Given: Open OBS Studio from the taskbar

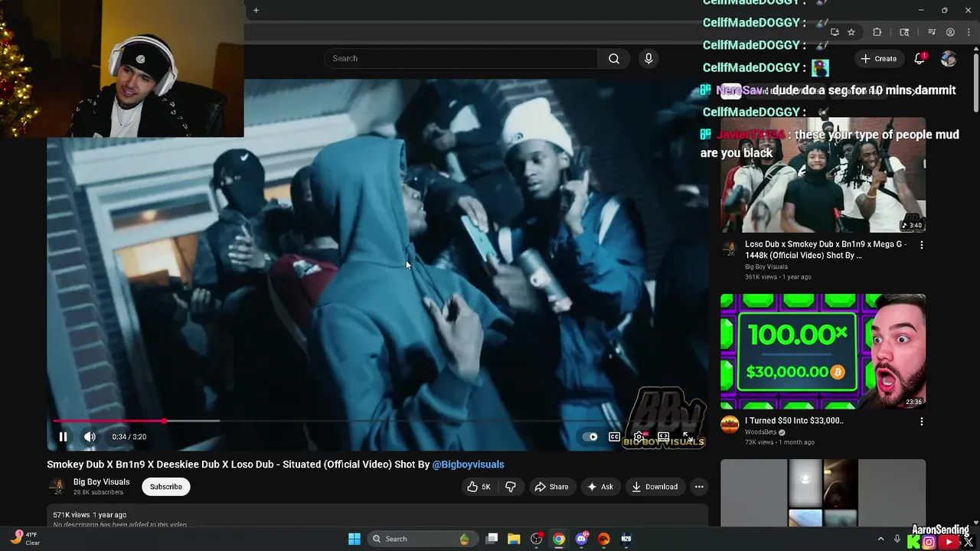Looking at the screenshot, I should point(537,539).
